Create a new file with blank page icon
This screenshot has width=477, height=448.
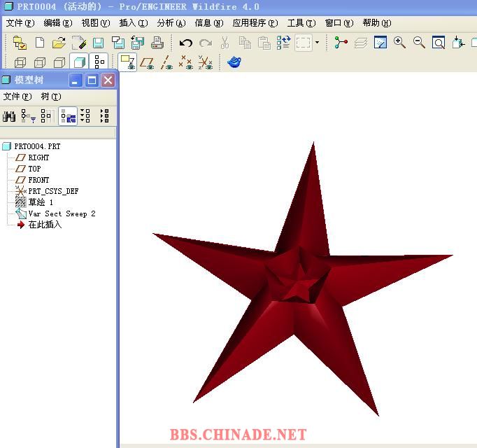[x=39, y=43]
